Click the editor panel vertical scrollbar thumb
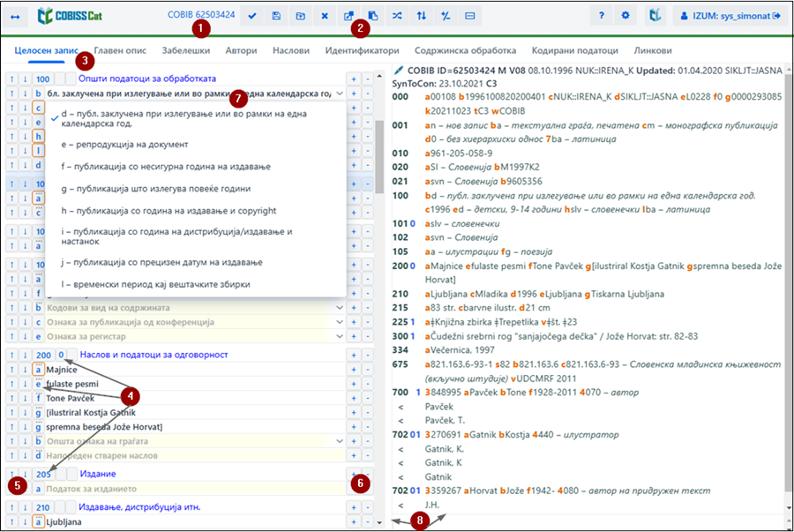The image size is (794, 532). 379,156
